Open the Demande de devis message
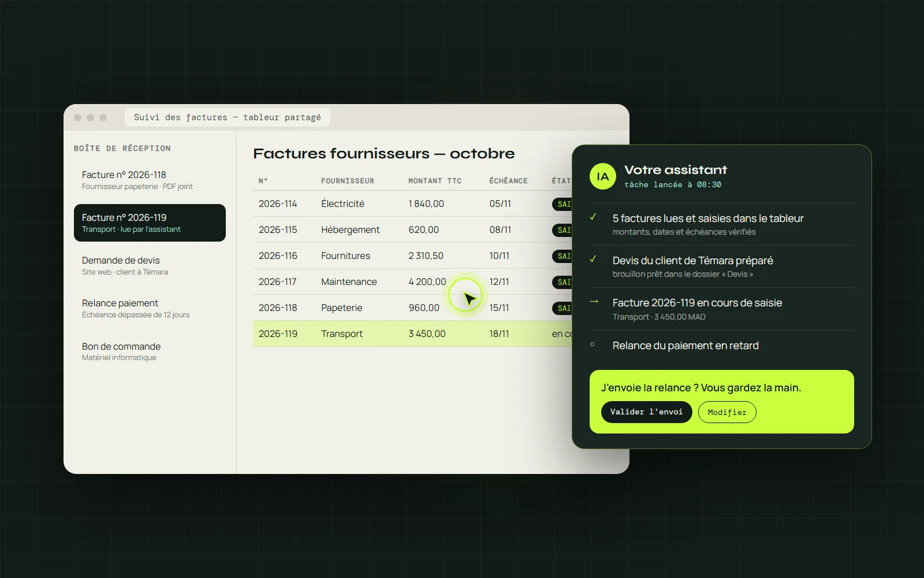924x578 pixels. (x=150, y=265)
